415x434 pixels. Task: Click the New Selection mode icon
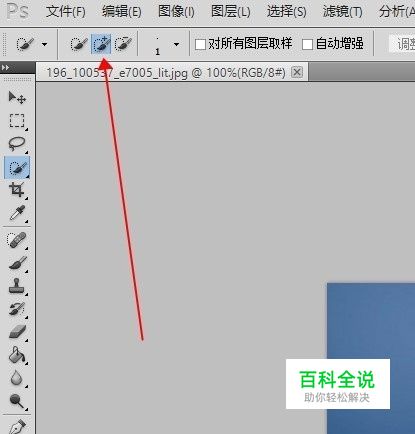(x=79, y=44)
